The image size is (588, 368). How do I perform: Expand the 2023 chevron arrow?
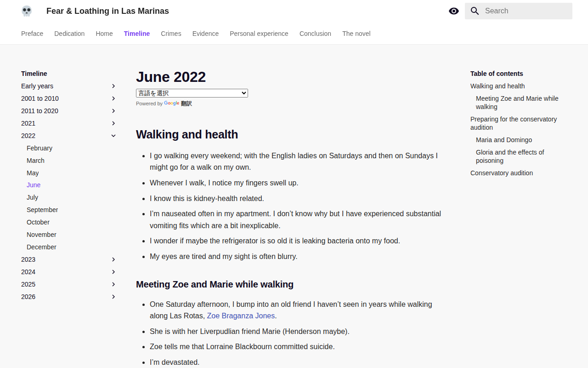coord(113,259)
